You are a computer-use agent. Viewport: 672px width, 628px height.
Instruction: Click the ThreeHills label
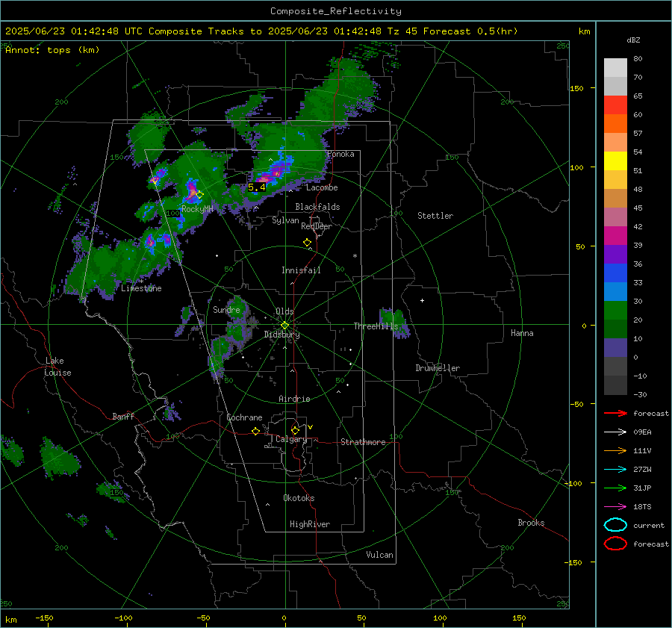pyautogui.click(x=376, y=326)
